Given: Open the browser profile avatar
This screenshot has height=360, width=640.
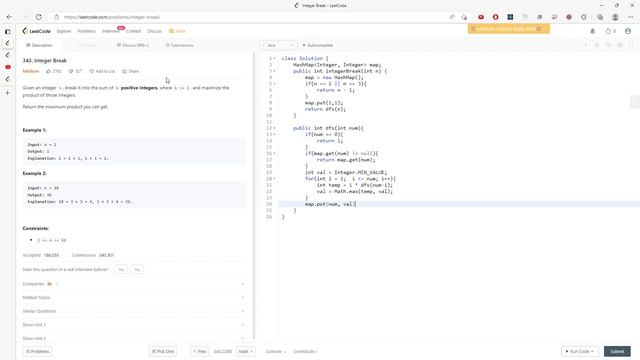Looking at the screenshot, I should click(x=615, y=17).
